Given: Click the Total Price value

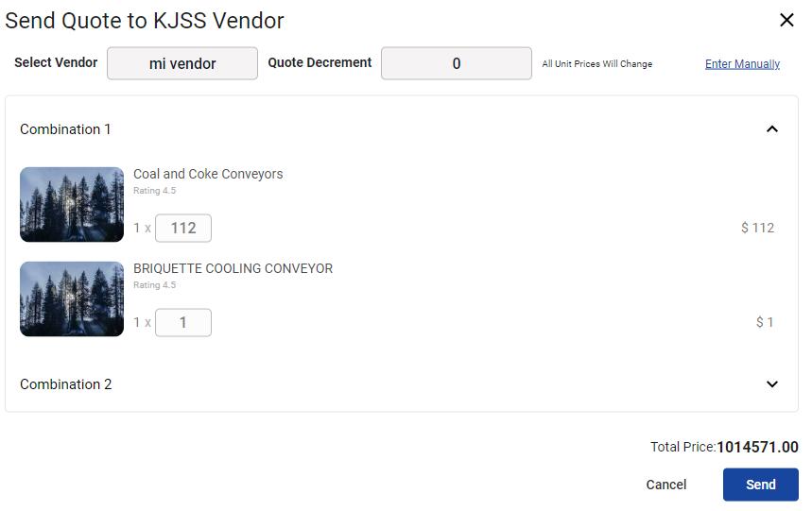Looking at the screenshot, I should pyautogui.click(x=757, y=447).
